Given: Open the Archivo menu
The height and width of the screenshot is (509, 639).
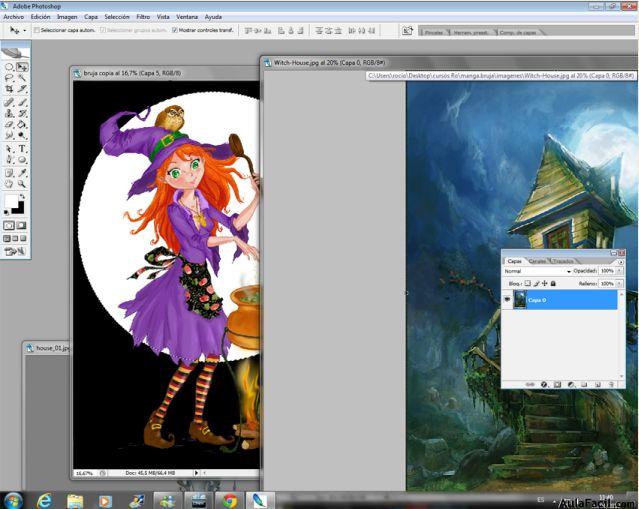Looking at the screenshot, I should [14, 17].
